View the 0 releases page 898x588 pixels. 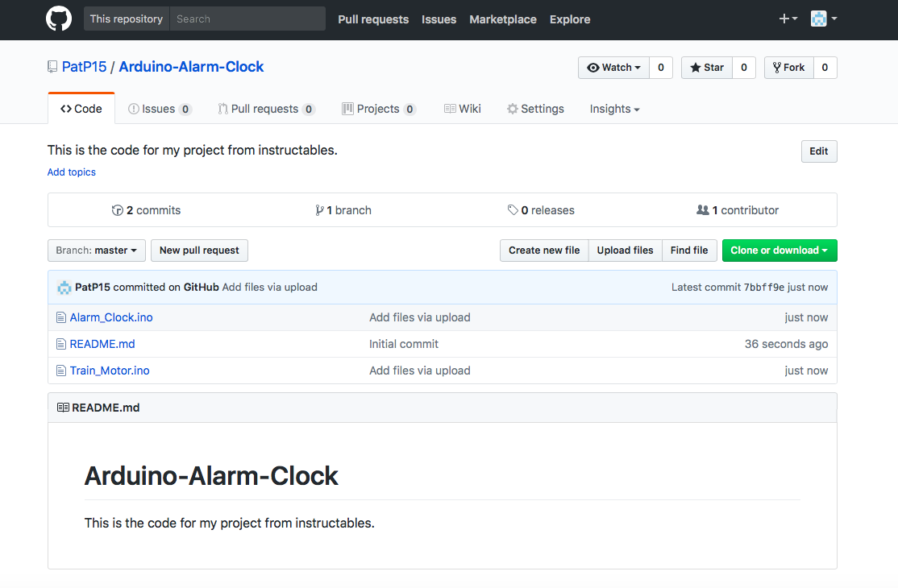[541, 210]
